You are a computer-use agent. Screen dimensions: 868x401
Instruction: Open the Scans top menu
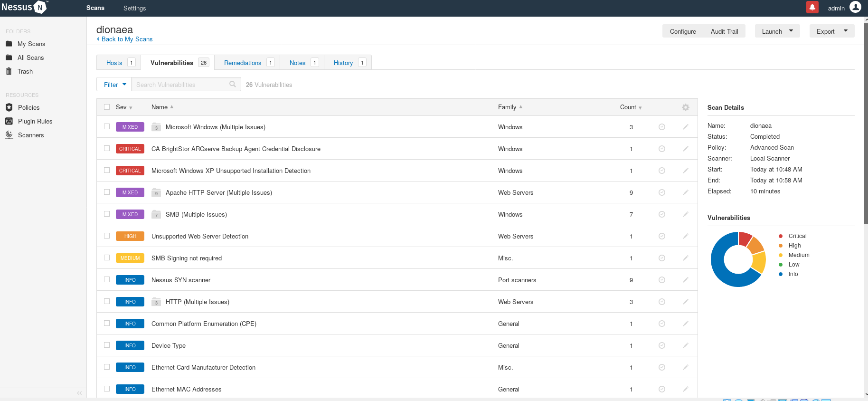95,8
